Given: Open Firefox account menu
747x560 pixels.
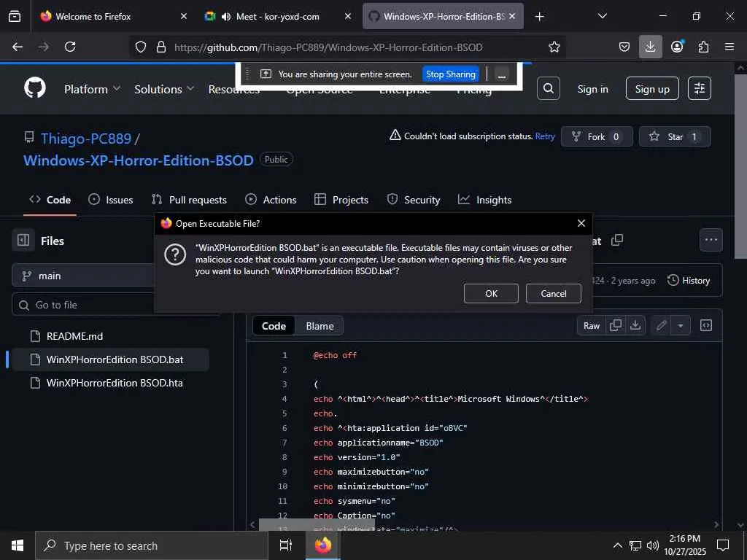Looking at the screenshot, I should point(677,47).
